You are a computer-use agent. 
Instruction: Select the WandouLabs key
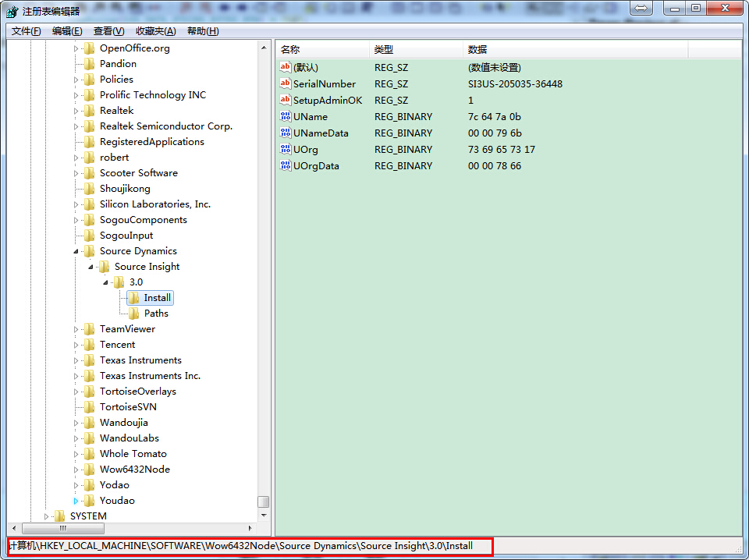pyautogui.click(x=130, y=438)
